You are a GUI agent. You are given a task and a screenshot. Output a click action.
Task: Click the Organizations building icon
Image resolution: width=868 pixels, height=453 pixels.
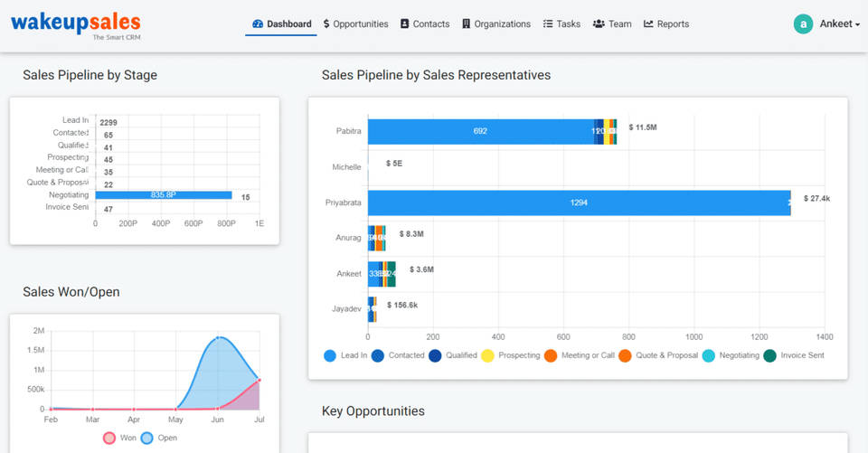(x=466, y=24)
